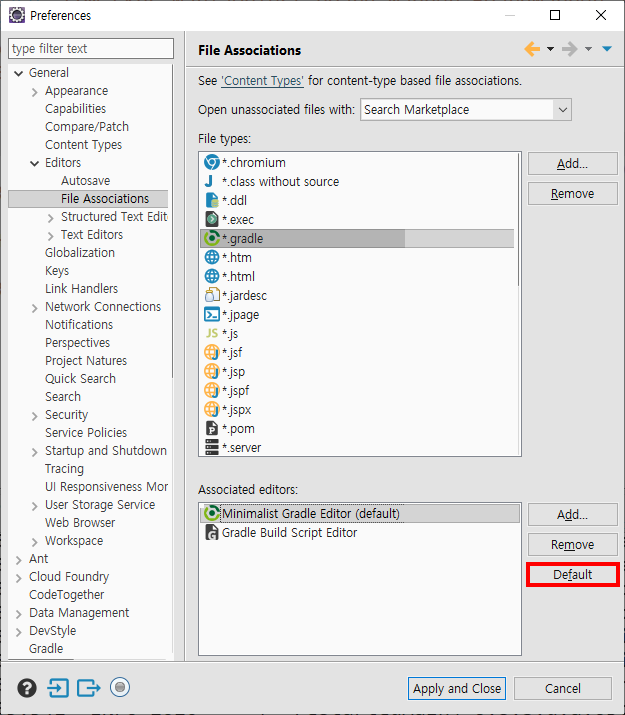Expand the Structured Text Editors node
Screen dimensions: 625x715
(x=51, y=218)
